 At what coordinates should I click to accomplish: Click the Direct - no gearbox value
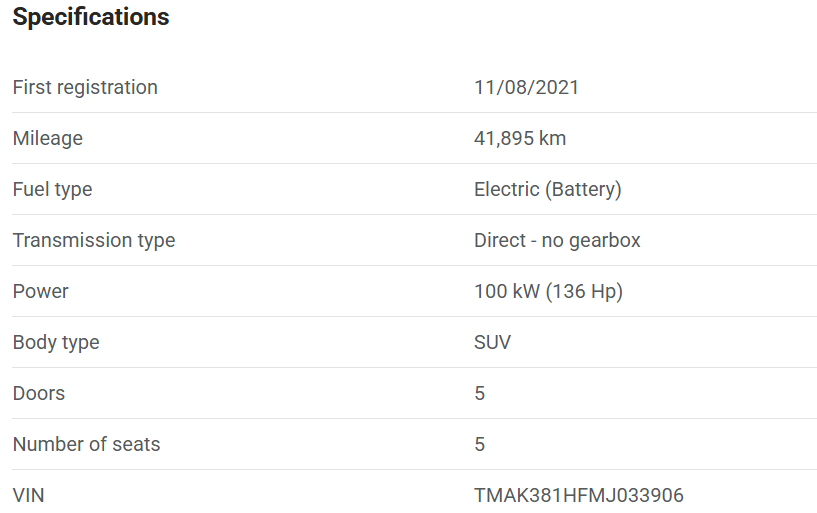(x=557, y=241)
